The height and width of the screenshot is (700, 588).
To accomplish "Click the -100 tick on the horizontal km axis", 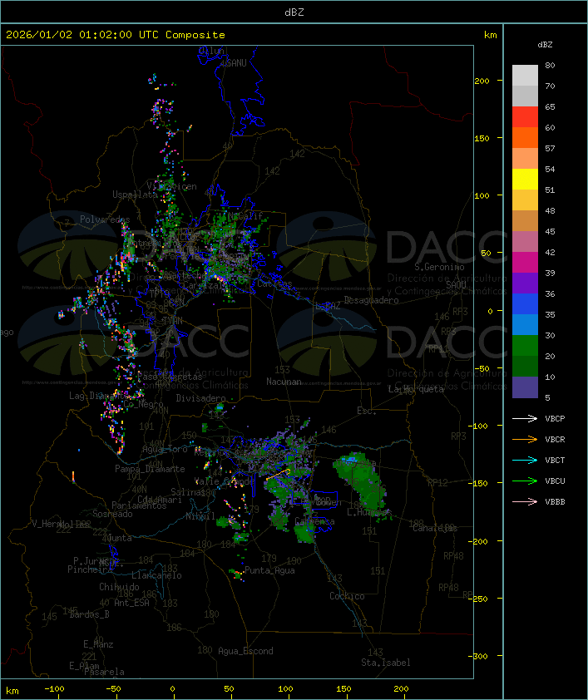I will coord(55,689).
